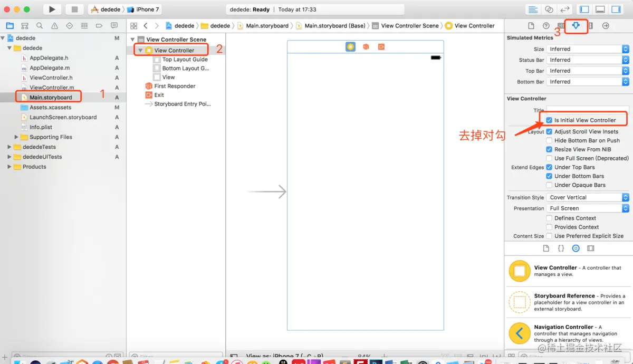
Task: Open the breakpoint navigator
Action: [99, 25]
